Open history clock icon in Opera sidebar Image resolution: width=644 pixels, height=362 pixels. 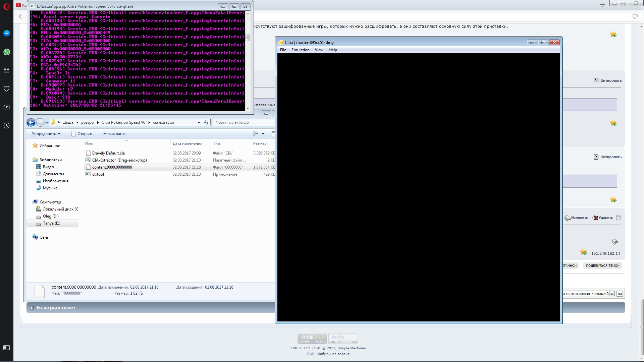click(6, 126)
